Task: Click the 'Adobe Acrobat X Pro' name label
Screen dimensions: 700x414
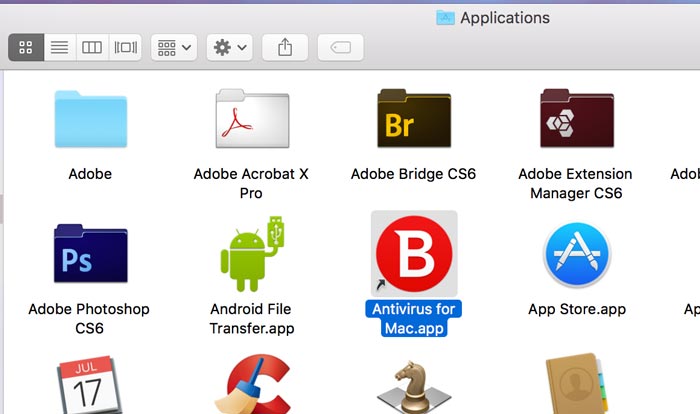Action: click(251, 183)
